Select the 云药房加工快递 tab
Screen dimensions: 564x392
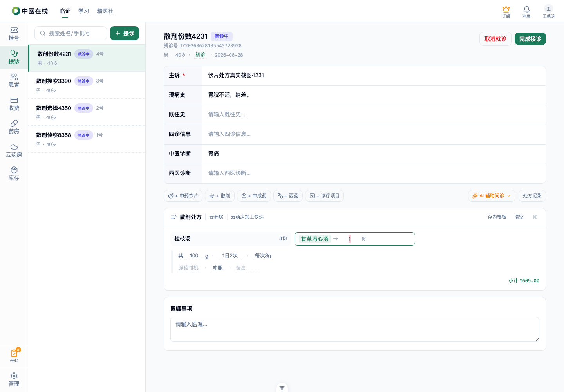(247, 217)
